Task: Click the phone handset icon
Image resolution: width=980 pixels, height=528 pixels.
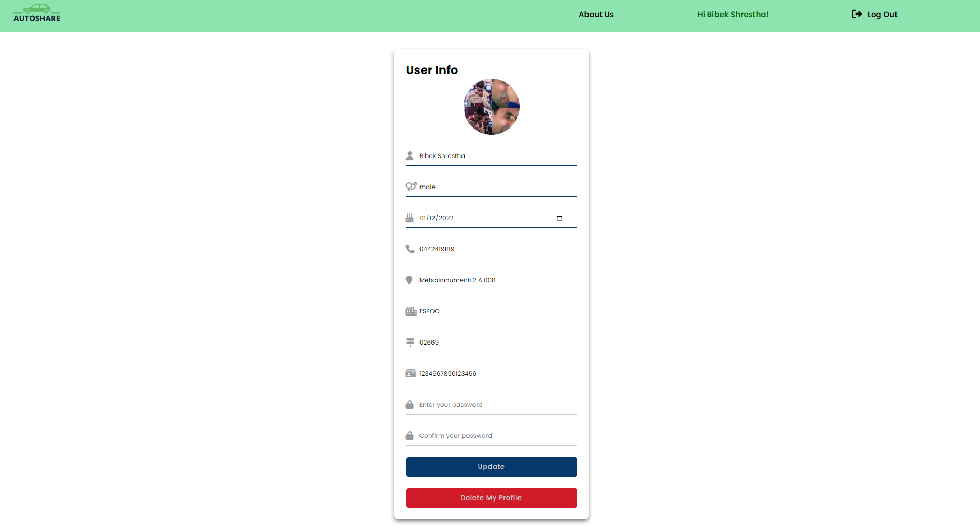Action: coord(410,249)
